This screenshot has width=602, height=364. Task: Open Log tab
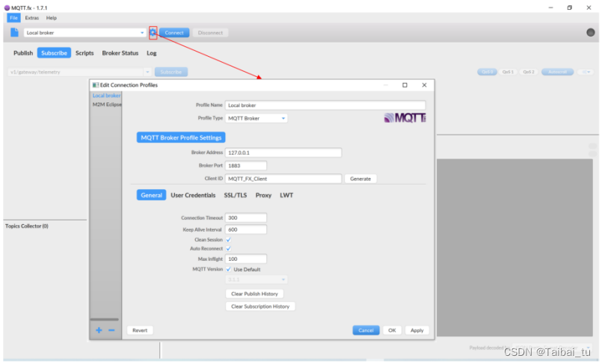tap(152, 53)
